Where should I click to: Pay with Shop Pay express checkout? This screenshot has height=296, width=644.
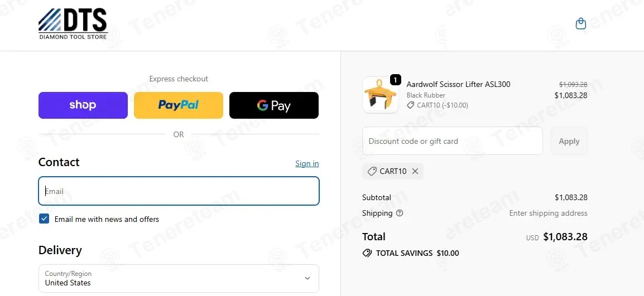pos(83,105)
